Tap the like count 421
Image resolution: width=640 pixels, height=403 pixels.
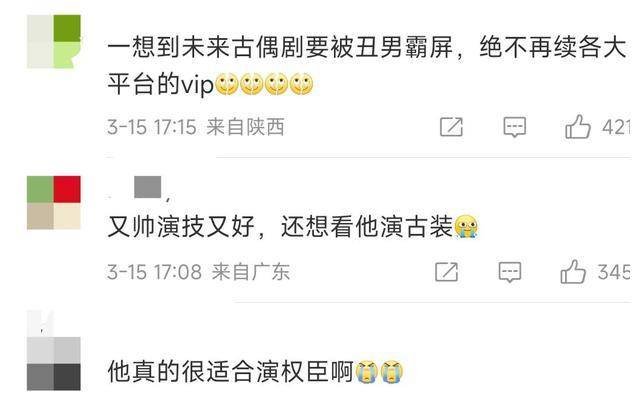coord(616,127)
